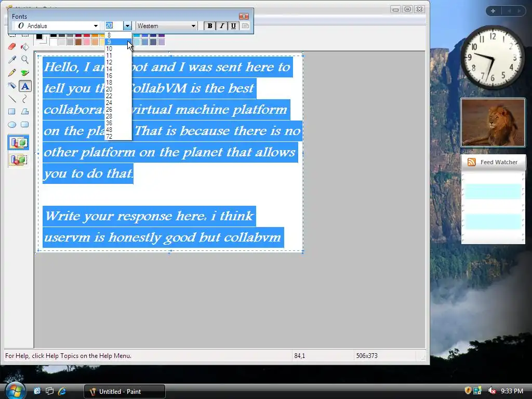Select the Pick Color eyedropper tool

12,60
